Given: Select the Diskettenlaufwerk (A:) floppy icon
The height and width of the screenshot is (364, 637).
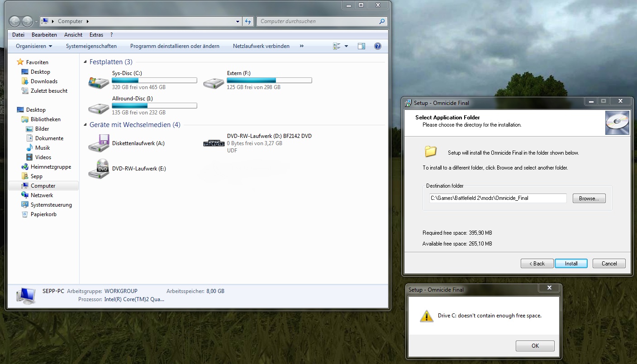Looking at the screenshot, I should (x=98, y=143).
